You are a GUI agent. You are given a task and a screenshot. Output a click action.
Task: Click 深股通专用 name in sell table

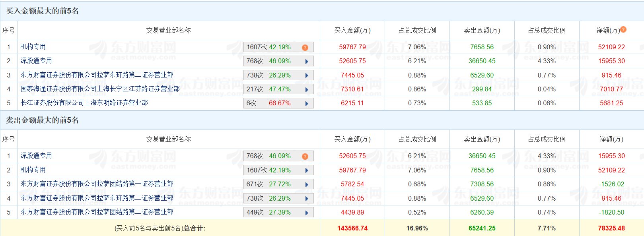pyautogui.click(x=36, y=155)
